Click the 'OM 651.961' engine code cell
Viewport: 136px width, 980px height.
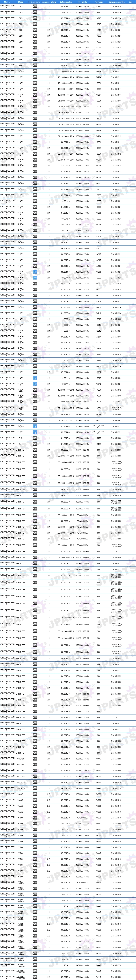[116, 420]
